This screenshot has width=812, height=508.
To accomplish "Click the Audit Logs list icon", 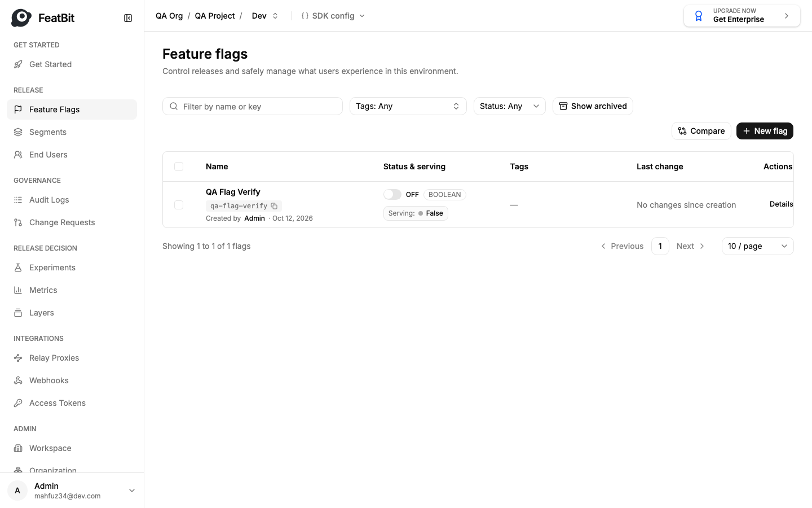I will [18, 200].
